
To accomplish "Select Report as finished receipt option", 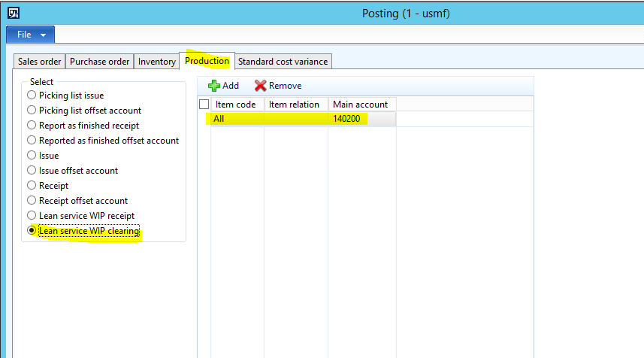I will coord(32,126).
